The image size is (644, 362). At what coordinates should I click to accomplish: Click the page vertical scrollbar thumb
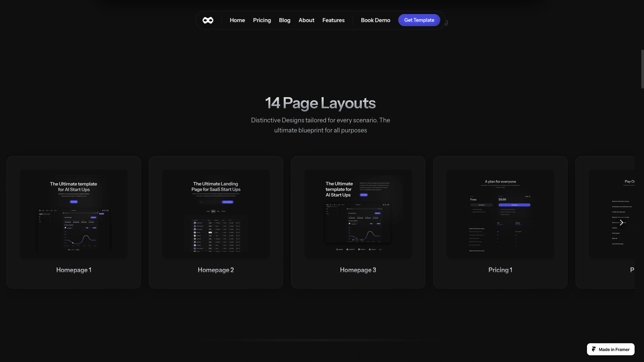(x=642, y=69)
